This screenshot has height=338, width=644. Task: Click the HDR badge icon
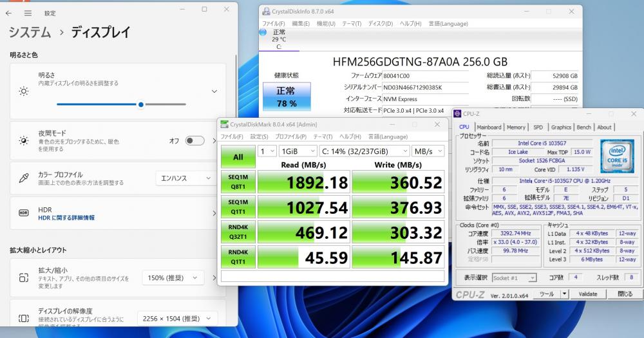pos(24,212)
